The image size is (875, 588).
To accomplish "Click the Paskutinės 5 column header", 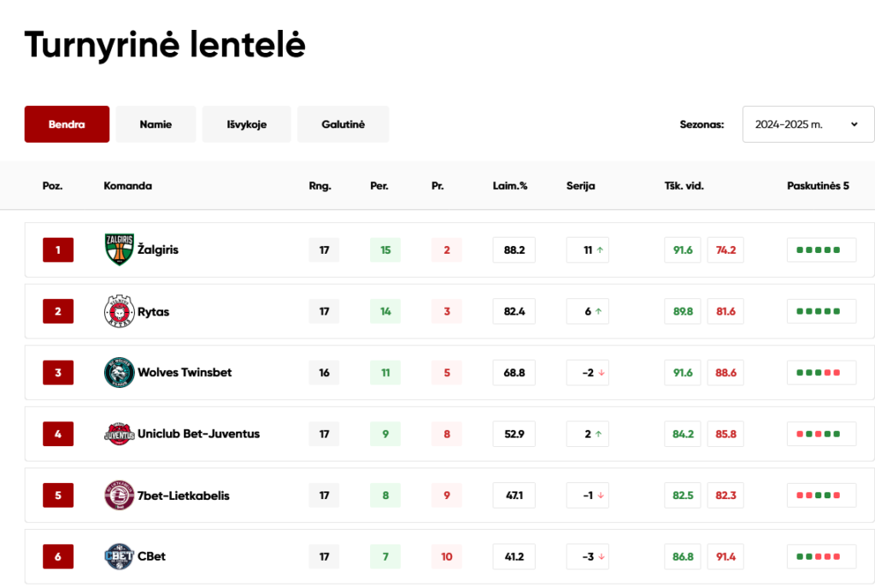I will (818, 185).
